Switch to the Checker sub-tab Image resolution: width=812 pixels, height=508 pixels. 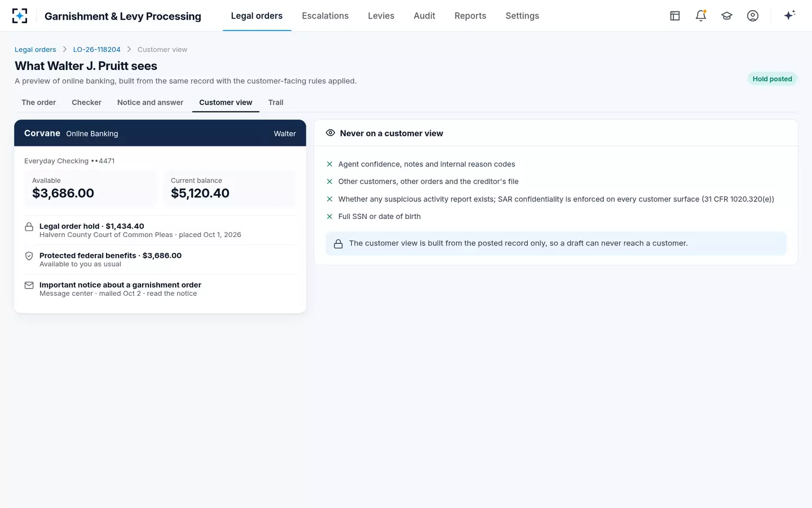[x=87, y=103]
